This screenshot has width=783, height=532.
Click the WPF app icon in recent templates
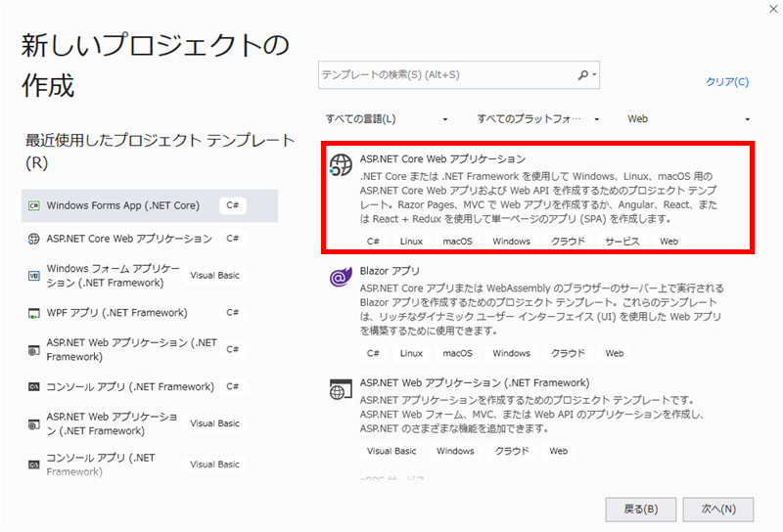pyautogui.click(x=33, y=313)
